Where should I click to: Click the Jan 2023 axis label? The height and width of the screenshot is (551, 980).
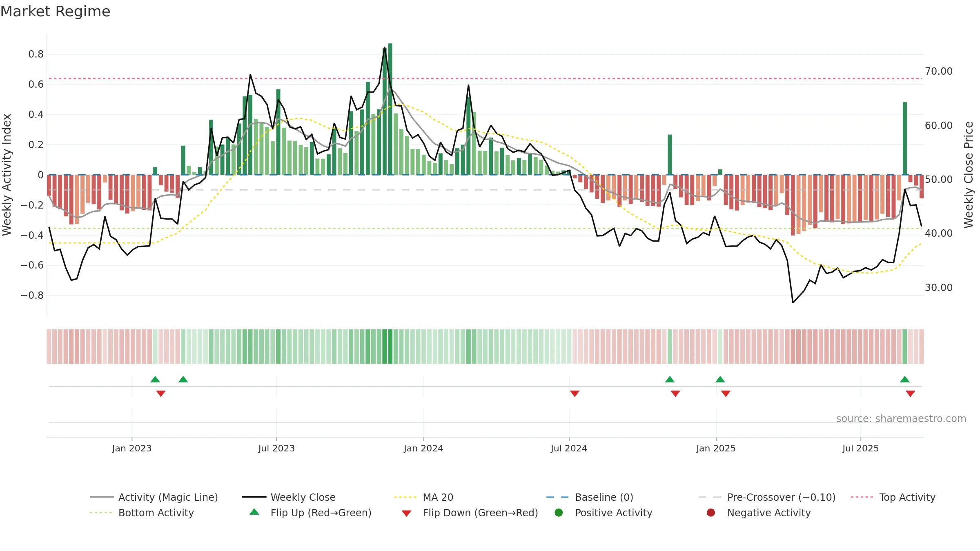(x=132, y=448)
